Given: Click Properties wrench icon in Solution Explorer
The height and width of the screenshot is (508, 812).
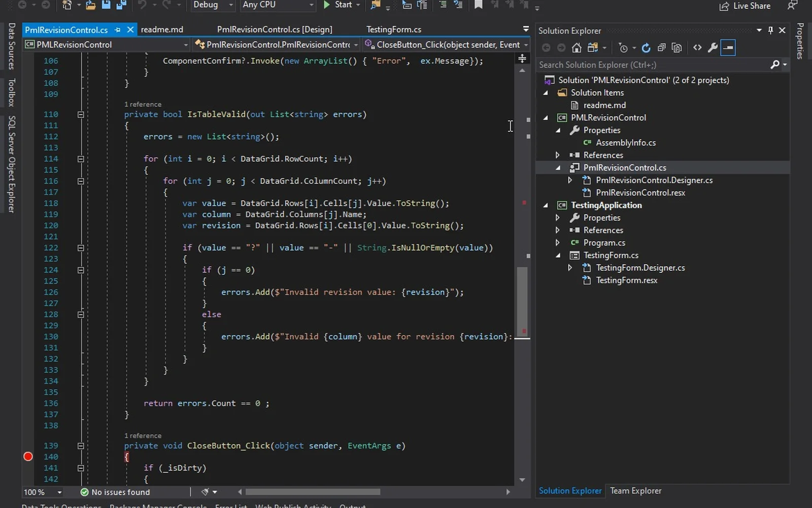Looking at the screenshot, I should click(713, 48).
